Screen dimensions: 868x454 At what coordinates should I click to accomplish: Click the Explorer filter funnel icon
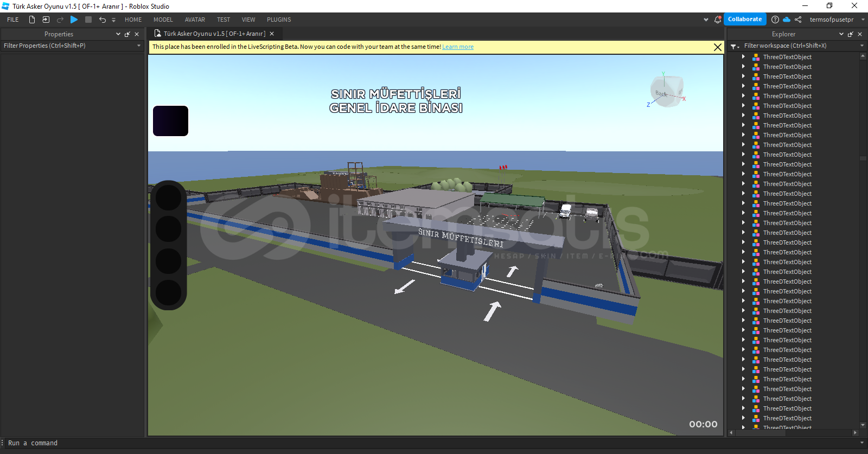coord(734,46)
